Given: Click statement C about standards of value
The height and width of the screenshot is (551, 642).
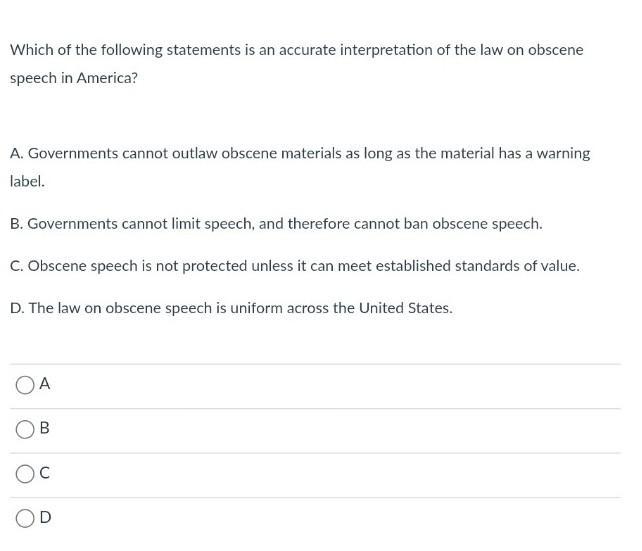Looking at the screenshot, I should coord(294,266).
